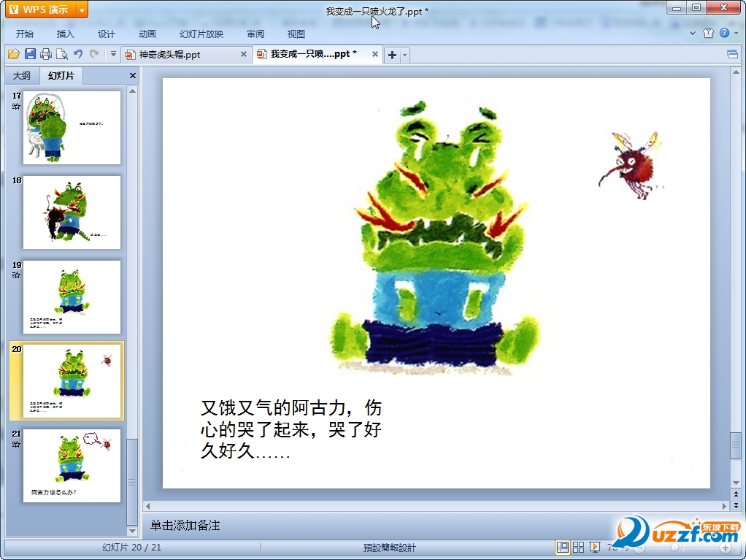Open Print Preview from the toolbar
The image size is (746, 560).
[62, 54]
